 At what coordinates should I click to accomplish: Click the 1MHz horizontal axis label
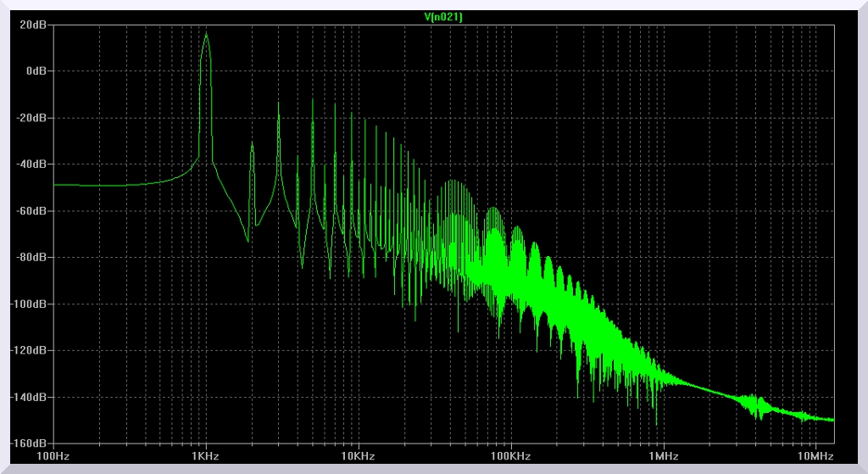663,456
